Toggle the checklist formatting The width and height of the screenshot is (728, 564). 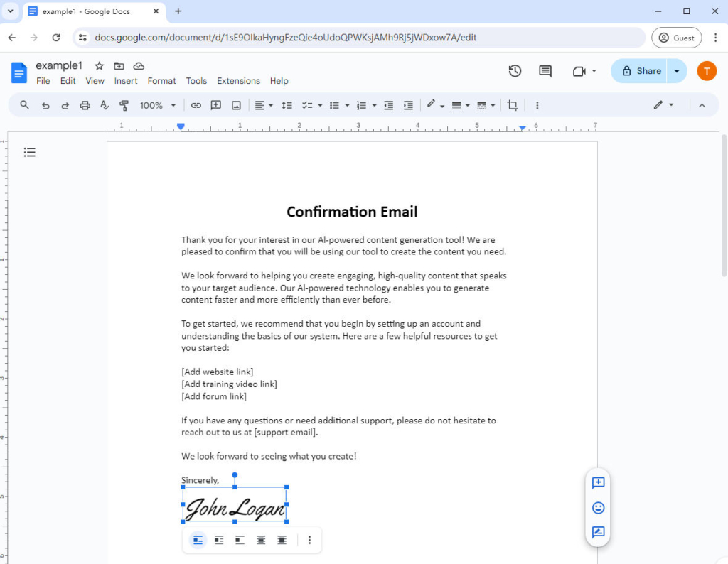pos(307,105)
